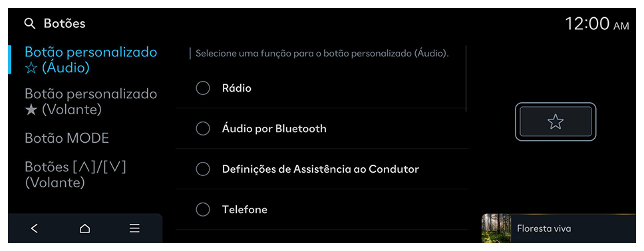This screenshot has height=251, width=644.
Task: Open the hamburger menu icon
Action: 134,228
